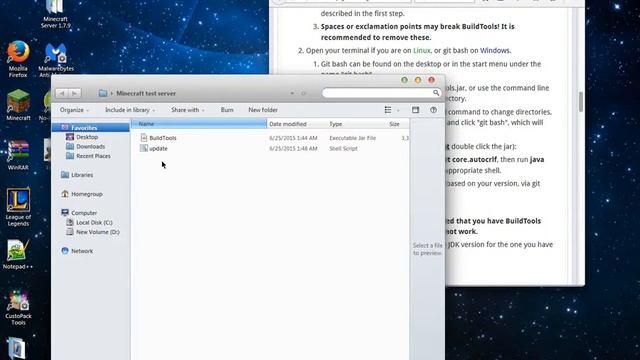Click Executable Jar File type text
640x360 pixels.
(x=352, y=138)
